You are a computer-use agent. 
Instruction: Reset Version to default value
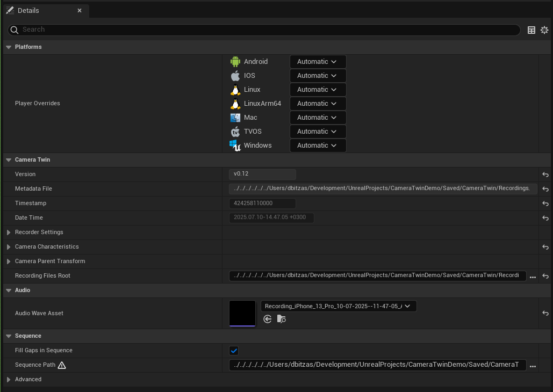pyautogui.click(x=545, y=175)
